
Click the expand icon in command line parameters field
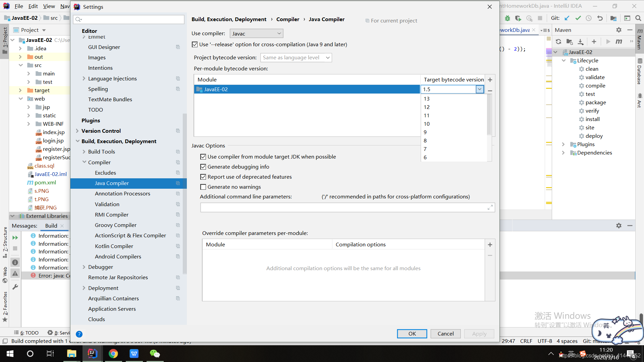point(490,207)
